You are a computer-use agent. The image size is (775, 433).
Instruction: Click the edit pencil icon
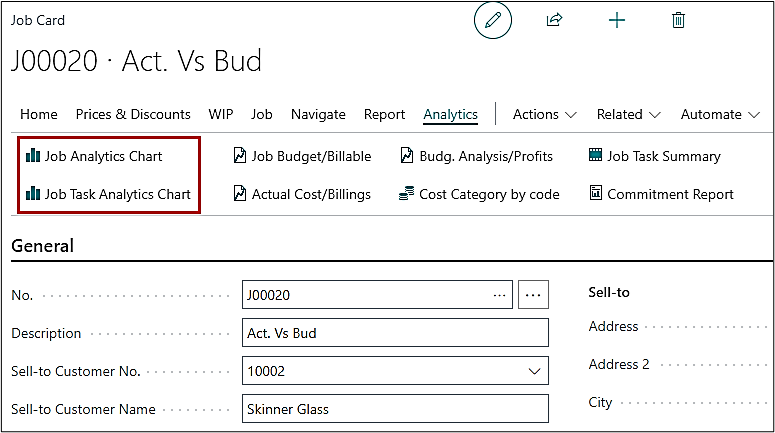pos(492,20)
